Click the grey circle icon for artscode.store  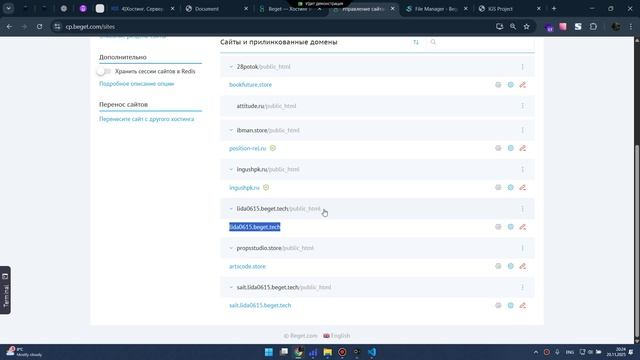click(x=498, y=266)
